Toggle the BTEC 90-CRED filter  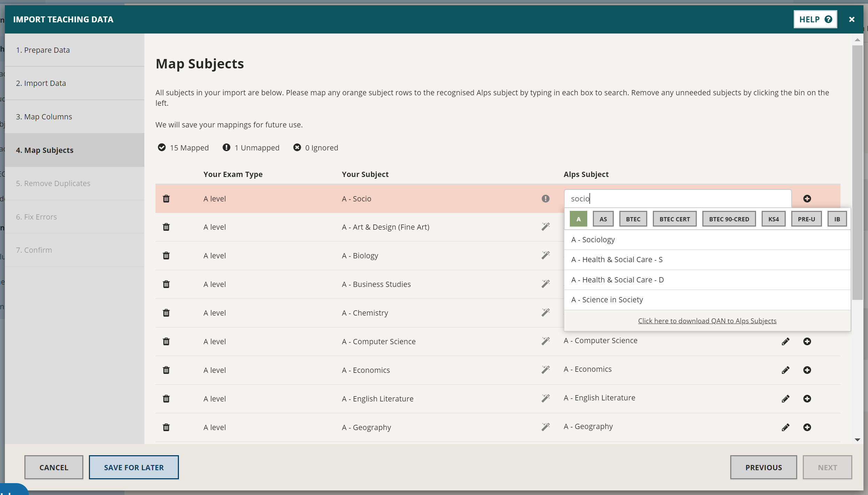(x=729, y=219)
